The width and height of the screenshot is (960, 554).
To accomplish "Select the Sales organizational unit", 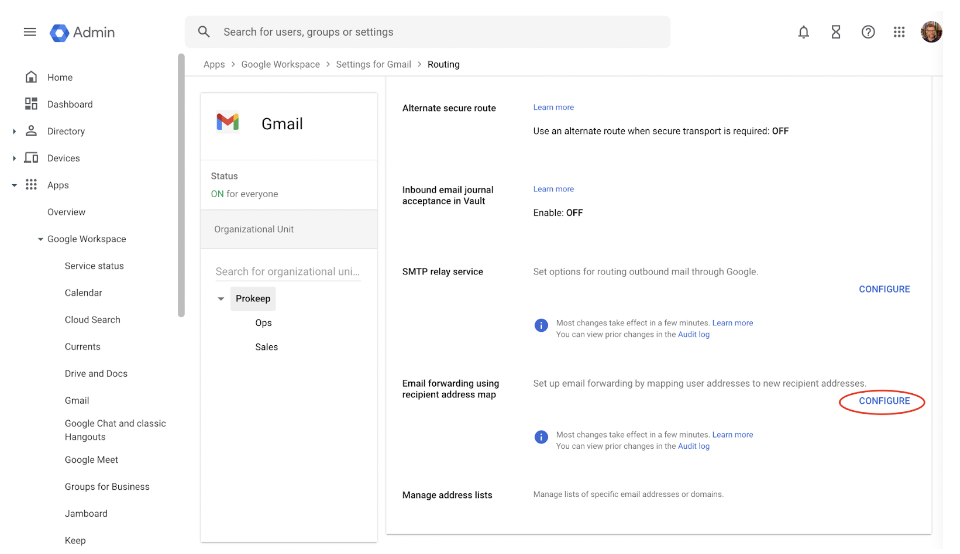I will click(266, 347).
